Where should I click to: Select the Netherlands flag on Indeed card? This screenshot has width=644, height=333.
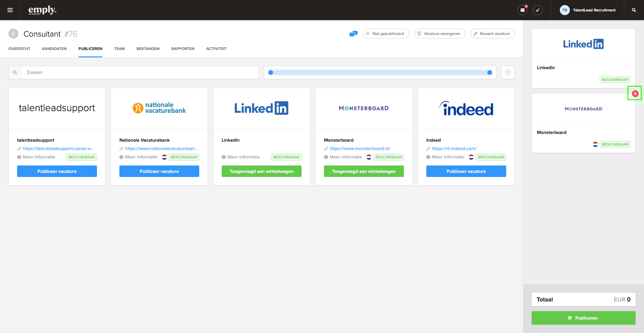(471, 157)
